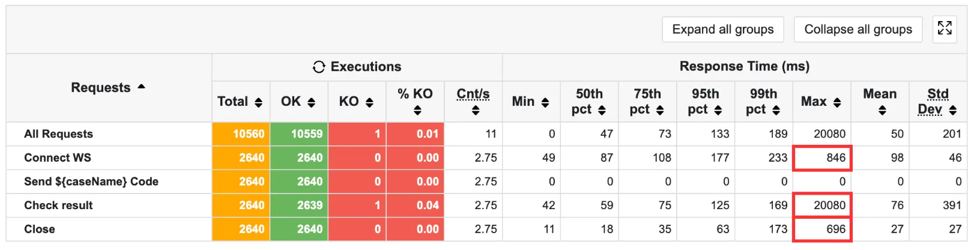Sort by % KO column arrows
The image size is (980, 250).
[x=417, y=111]
